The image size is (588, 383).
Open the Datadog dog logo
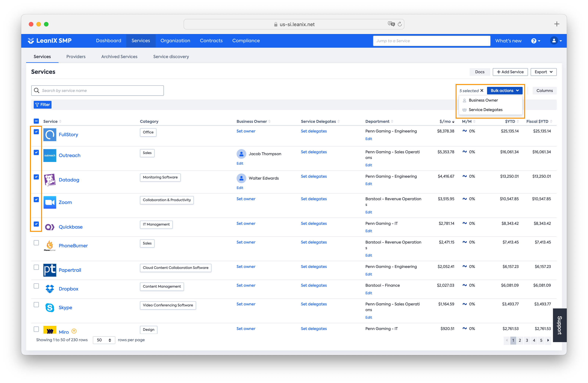click(x=50, y=180)
